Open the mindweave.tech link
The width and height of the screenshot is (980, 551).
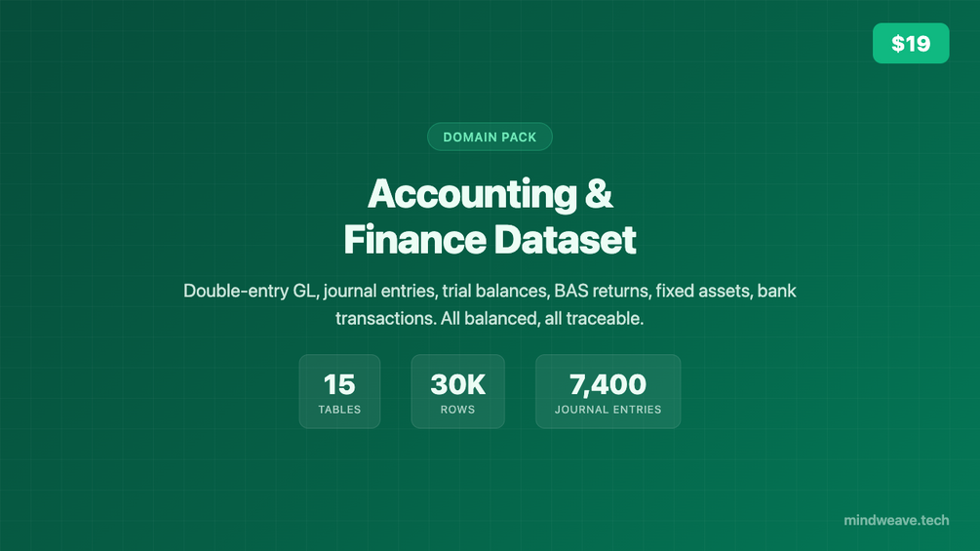896,520
